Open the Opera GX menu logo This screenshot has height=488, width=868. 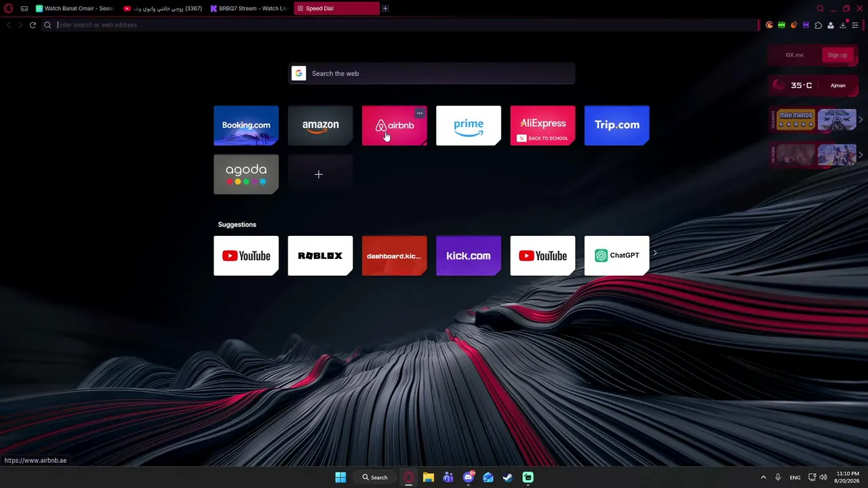click(x=8, y=8)
